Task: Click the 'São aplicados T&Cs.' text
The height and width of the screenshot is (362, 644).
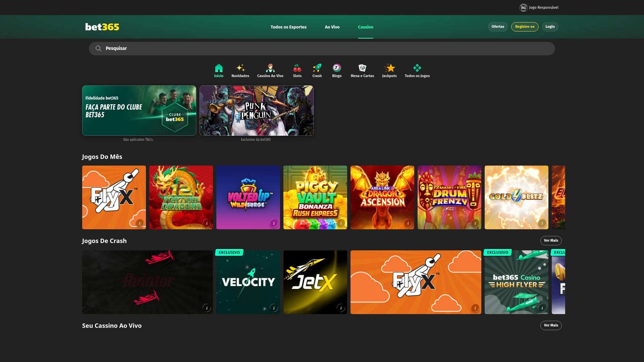Action: (x=138, y=140)
